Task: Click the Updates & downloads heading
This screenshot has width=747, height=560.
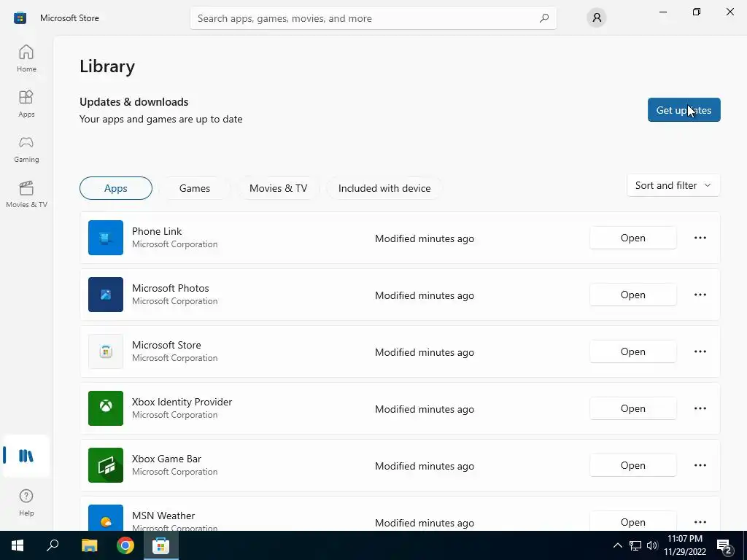Action: click(x=134, y=102)
